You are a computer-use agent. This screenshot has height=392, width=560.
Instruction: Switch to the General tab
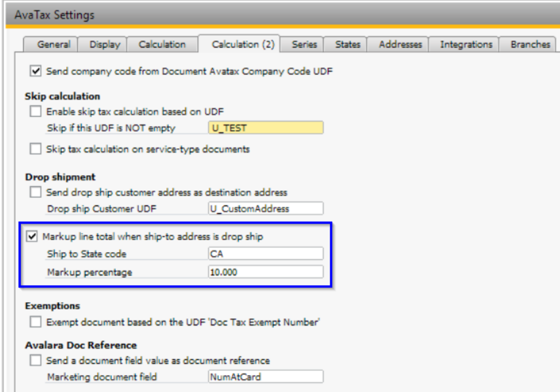pos(51,44)
